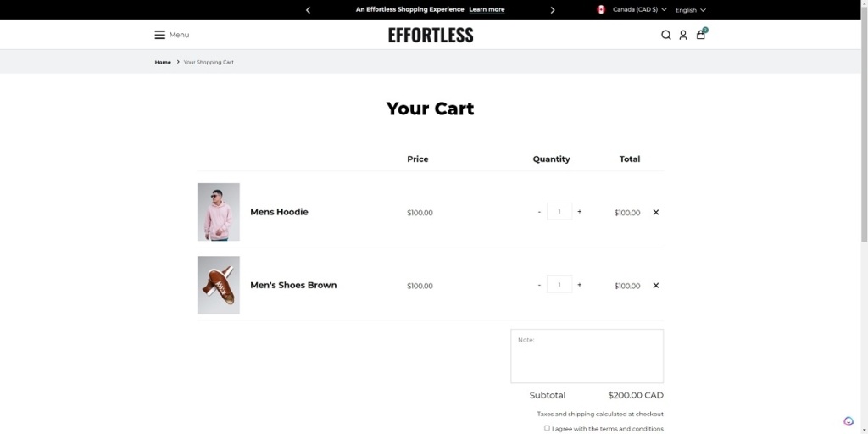Expand the English language selector
868x434 pixels.
(690, 10)
